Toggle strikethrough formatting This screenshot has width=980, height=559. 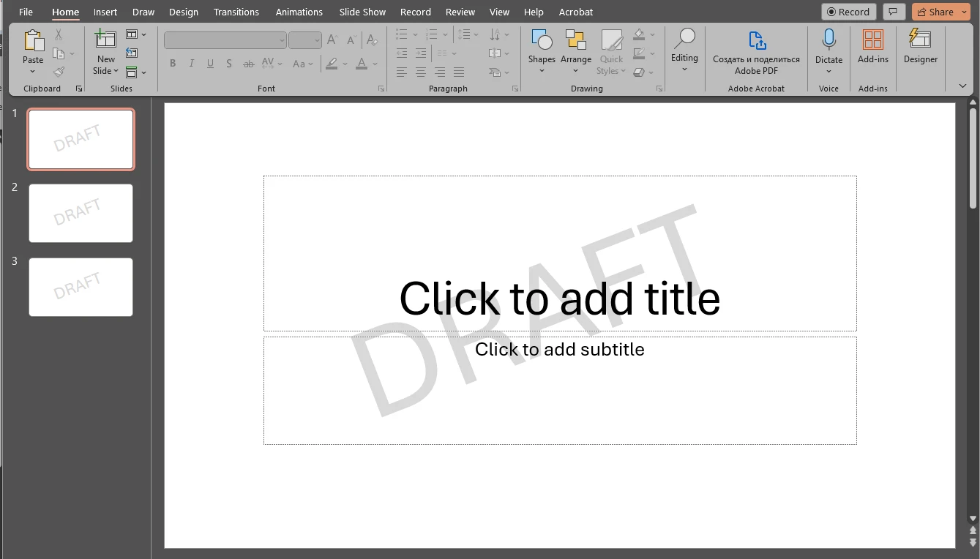(248, 64)
